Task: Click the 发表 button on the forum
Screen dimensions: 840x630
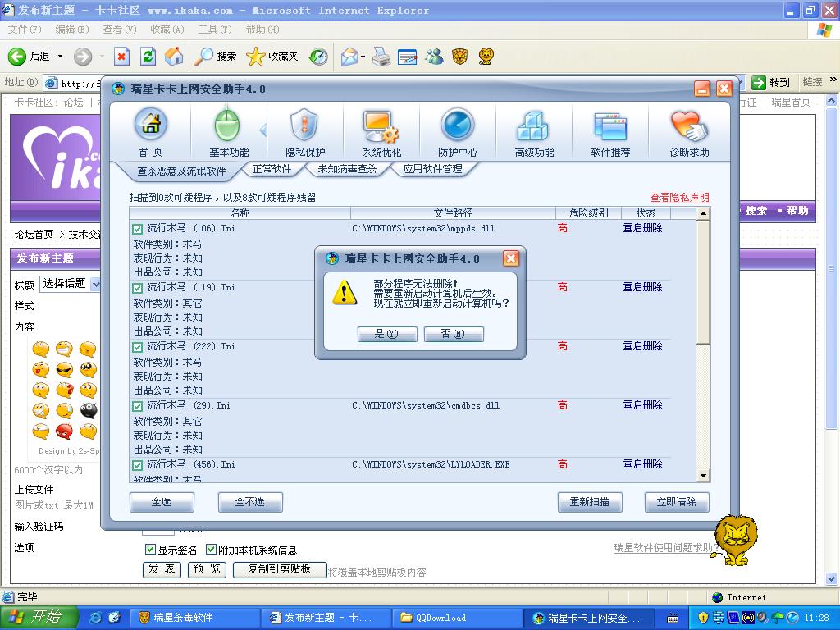Action: point(162,569)
